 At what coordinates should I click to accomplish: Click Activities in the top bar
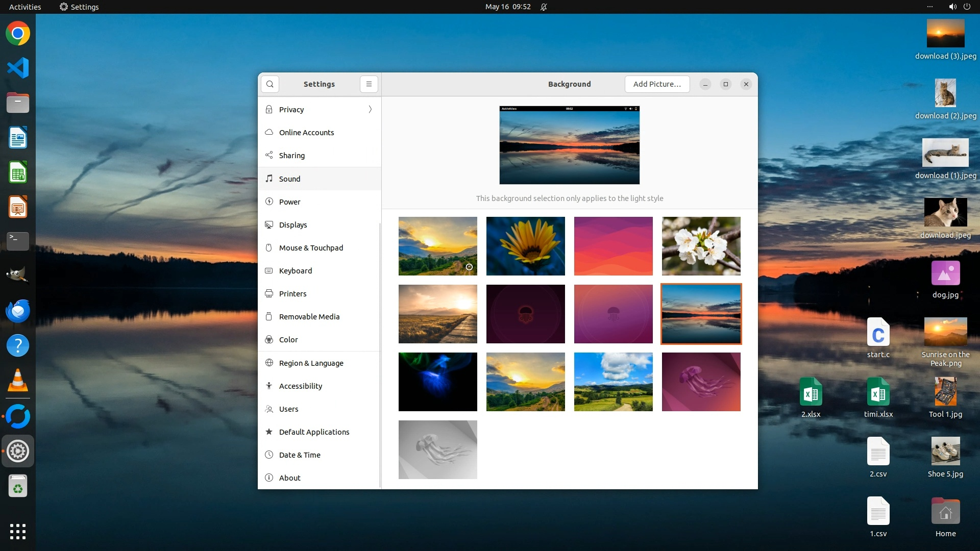pyautogui.click(x=25, y=7)
